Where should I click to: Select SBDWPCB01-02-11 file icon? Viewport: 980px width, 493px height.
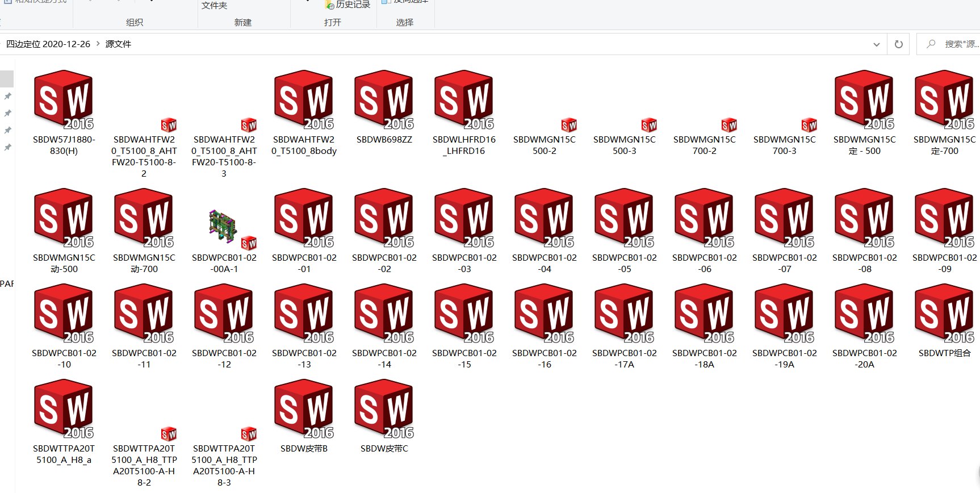coord(144,314)
